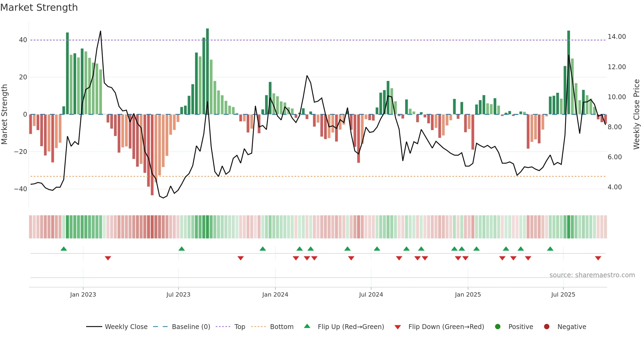The image size is (644, 362).
Task: Toggle the Negative legend entry
Action: pyautogui.click(x=565, y=327)
